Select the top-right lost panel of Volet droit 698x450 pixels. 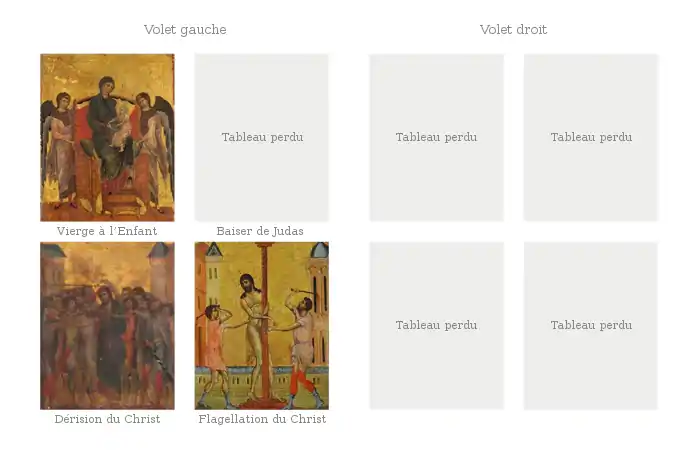click(x=591, y=137)
